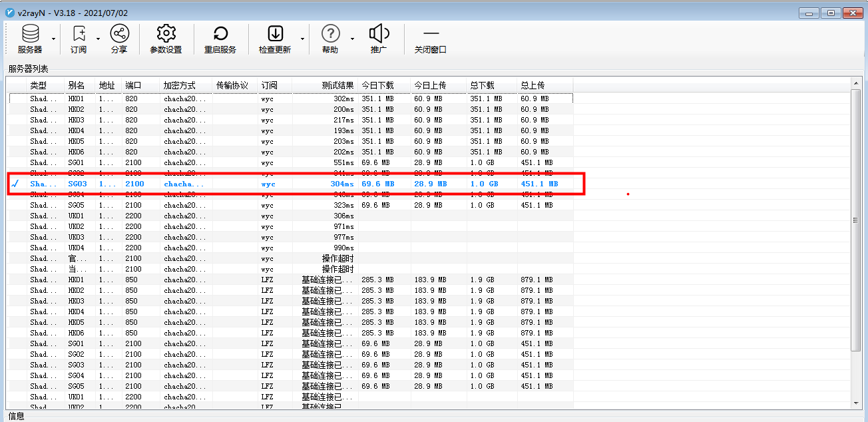Click the 推广 (Promotion) speaker icon
This screenshot has height=422, width=868.
pos(379,34)
